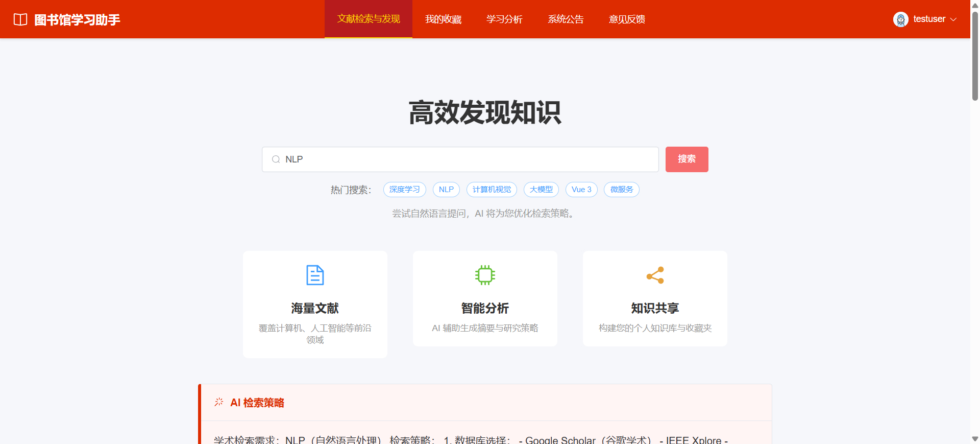Select the 系统公告 menu item
Screen dimensions: 980x444
(x=566, y=19)
